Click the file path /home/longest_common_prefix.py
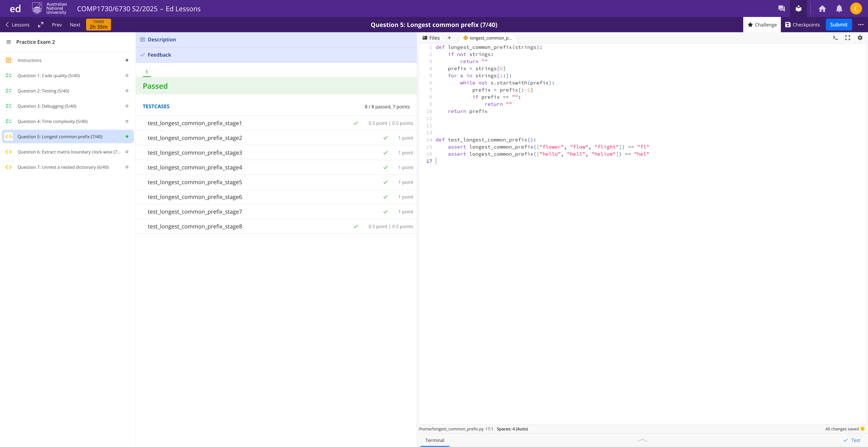This screenshot has height=447, width=868. [x=451, y=429]
